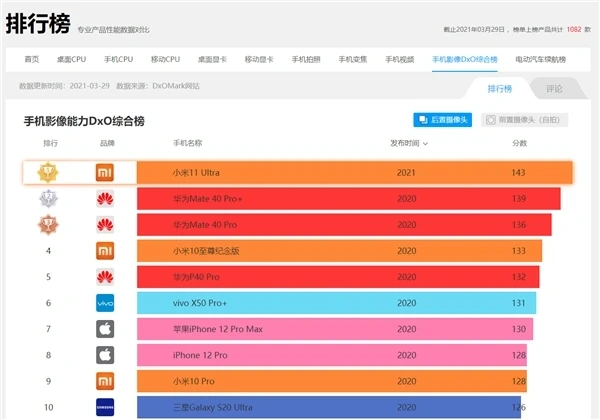The height and width of the screenshot is (420, 600).
Task: Click the 苹果iPhone 12 Pro Max bar
Action: [335, 329]
